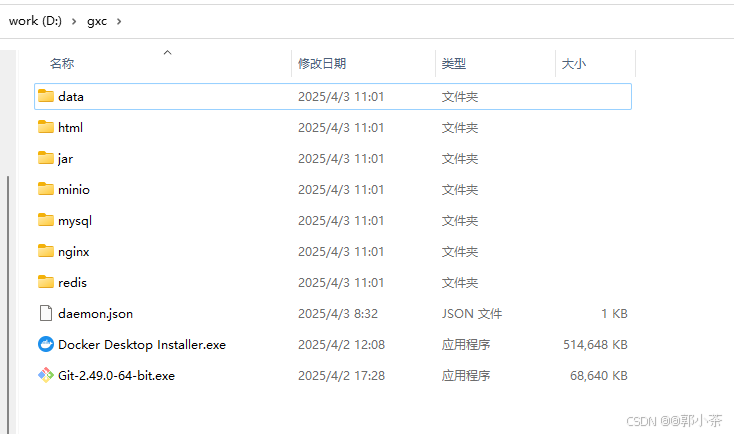Click date 2025/4/2 17:28
This screenshot has height=434, width=734.
point(341,375)
